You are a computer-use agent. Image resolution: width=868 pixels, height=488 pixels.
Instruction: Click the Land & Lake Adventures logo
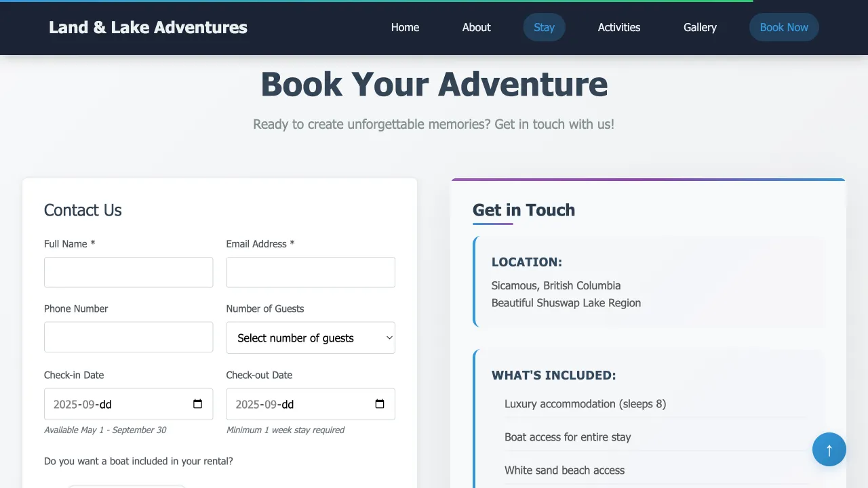click(x=148, y=27)
